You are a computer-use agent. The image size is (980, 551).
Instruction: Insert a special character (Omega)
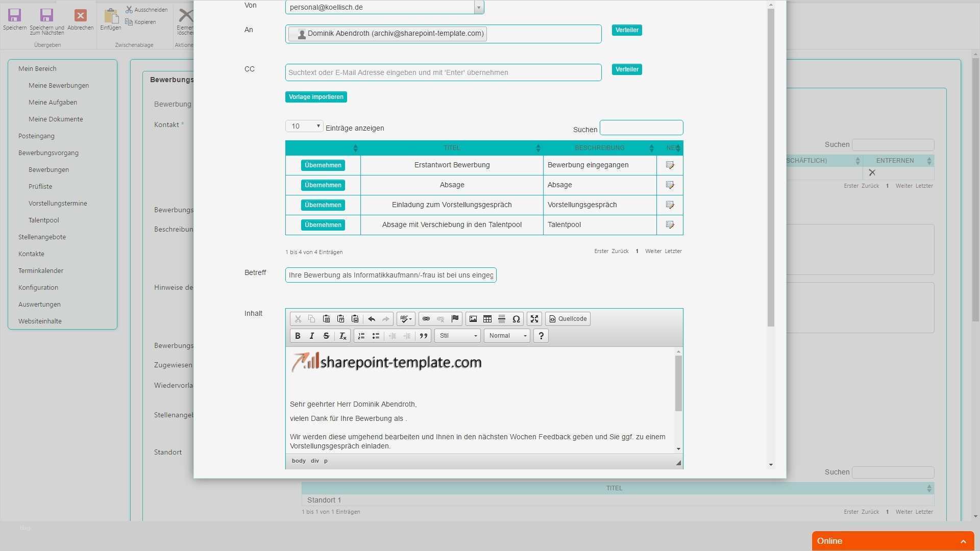516,319
